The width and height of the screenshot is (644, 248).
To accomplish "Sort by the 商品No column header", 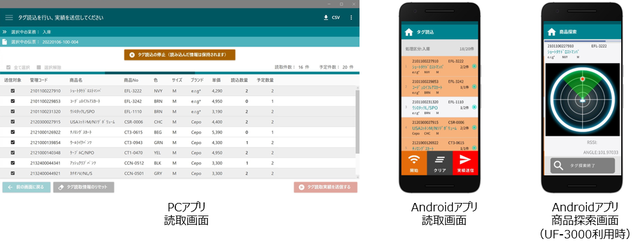I will [x=131, y=79].
